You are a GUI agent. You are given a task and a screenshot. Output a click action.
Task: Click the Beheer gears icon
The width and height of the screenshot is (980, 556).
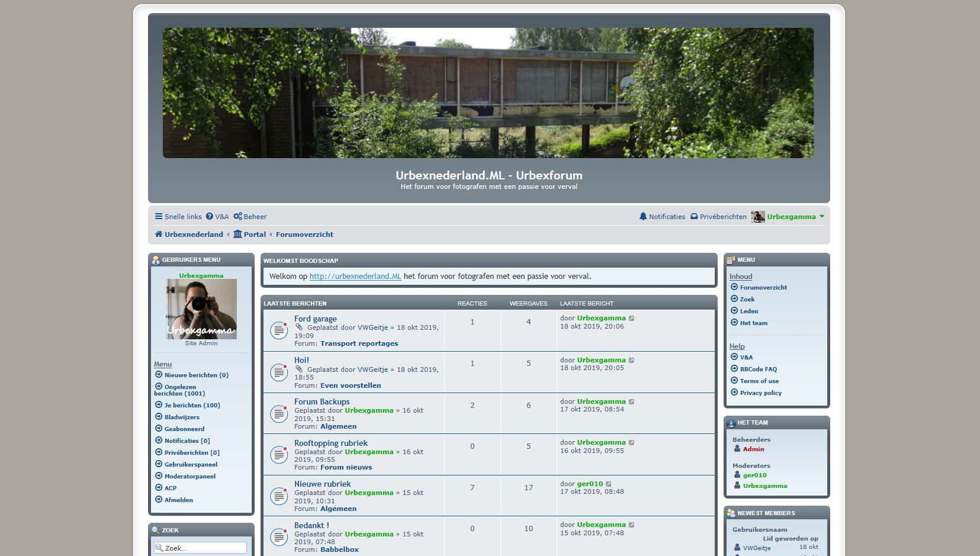point(237,217)
